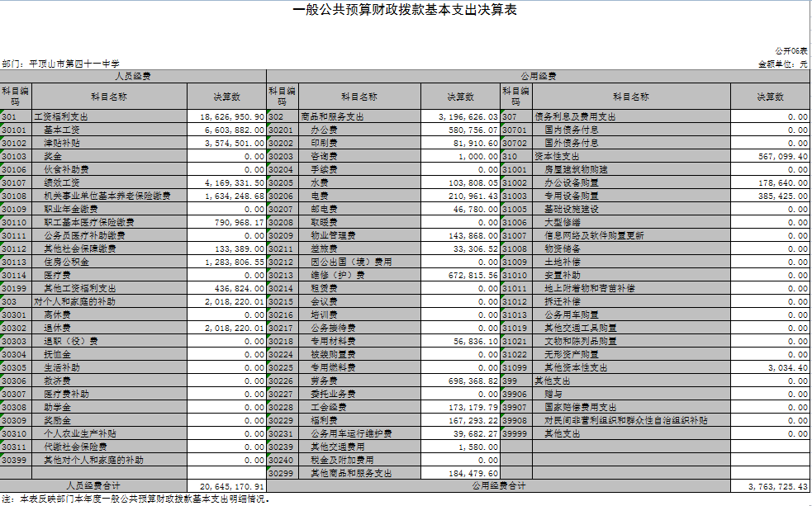This screenshot has height=506, width=812.
Task: Select the 邮电费 cell
Action: click(360, 209)
